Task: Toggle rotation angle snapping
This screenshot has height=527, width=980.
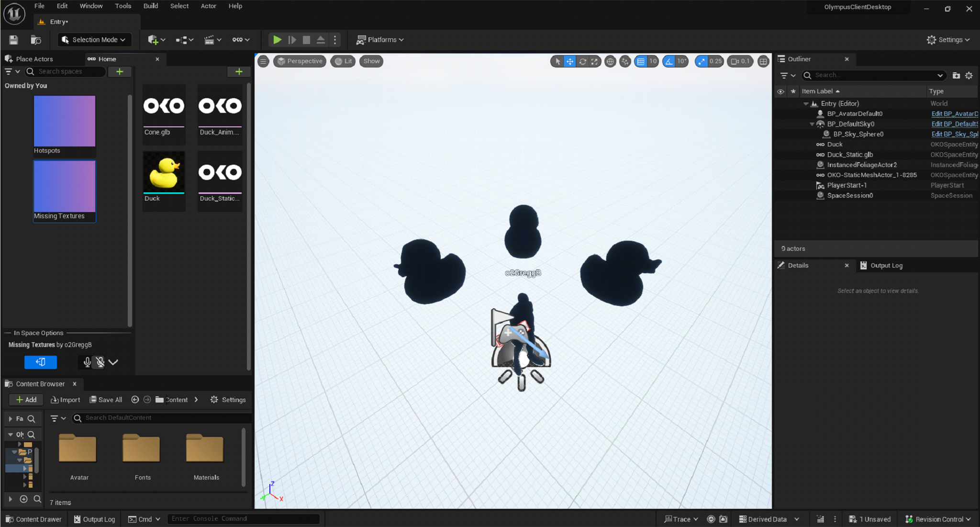Action: [669, 61]
